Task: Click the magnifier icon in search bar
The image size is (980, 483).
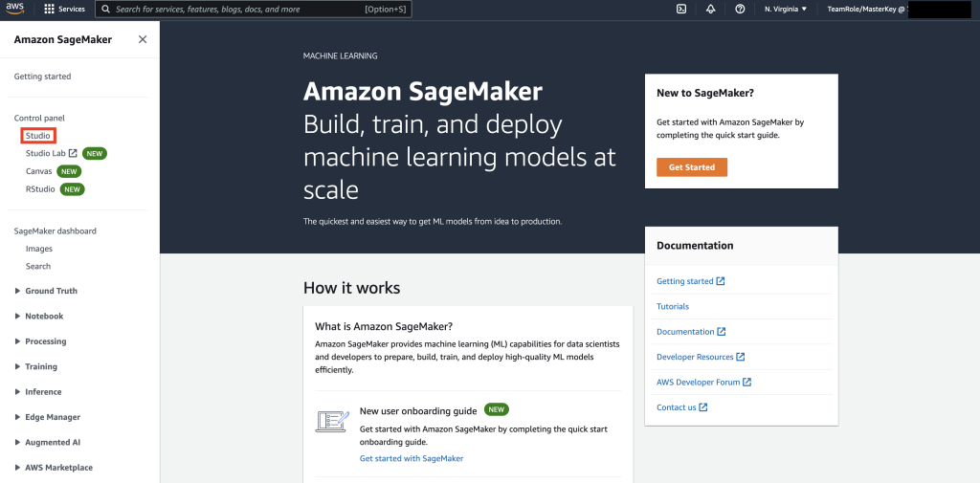Action: point(106,10)
